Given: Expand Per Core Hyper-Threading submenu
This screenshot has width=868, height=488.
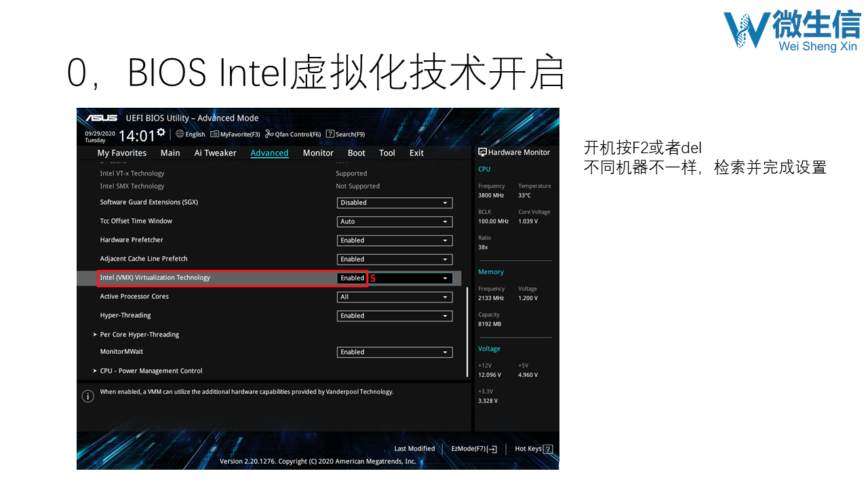Looking at the screenshot, I should pyautogui.click(x=136, y=335).
